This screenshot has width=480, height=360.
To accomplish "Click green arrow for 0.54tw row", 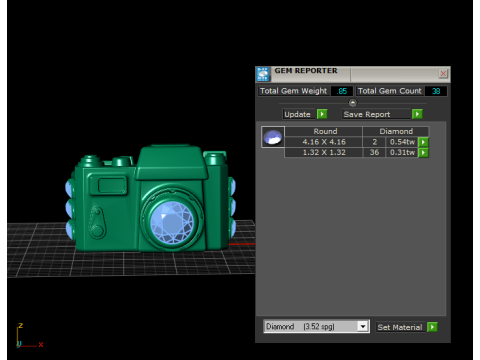I will 423,142.
